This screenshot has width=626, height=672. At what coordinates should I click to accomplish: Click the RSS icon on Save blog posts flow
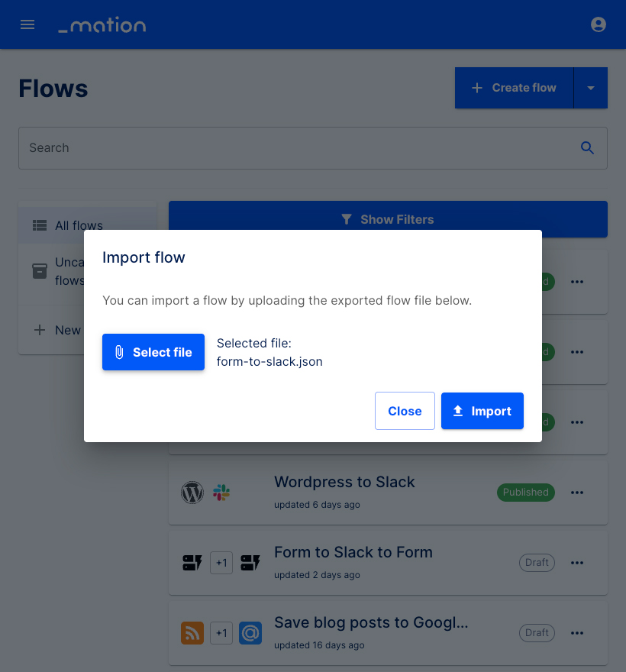coord(192,633)
